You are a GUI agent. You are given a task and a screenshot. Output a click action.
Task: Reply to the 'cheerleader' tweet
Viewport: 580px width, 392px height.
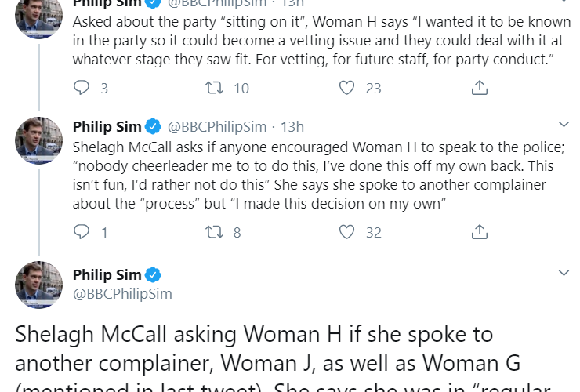(82, 231)
